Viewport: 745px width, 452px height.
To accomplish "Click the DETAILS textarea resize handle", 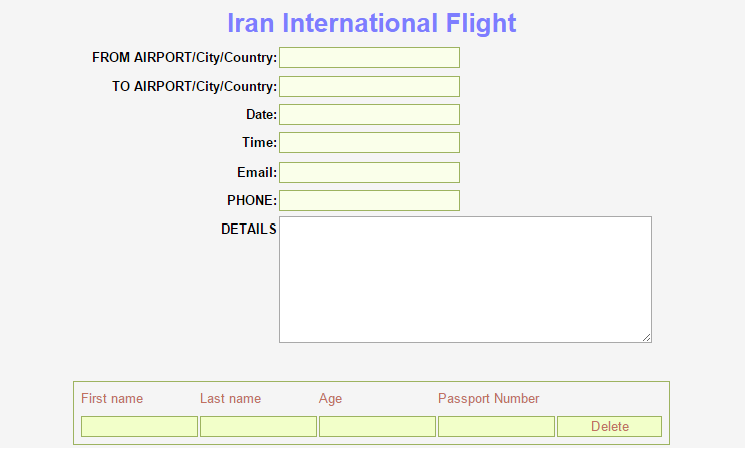I will 646,337.
